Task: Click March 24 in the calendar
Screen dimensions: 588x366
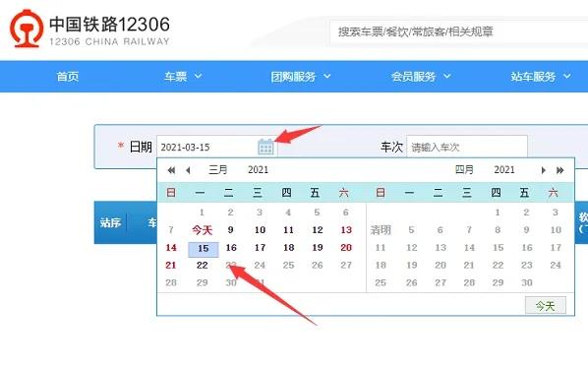Action: (260, 265)
